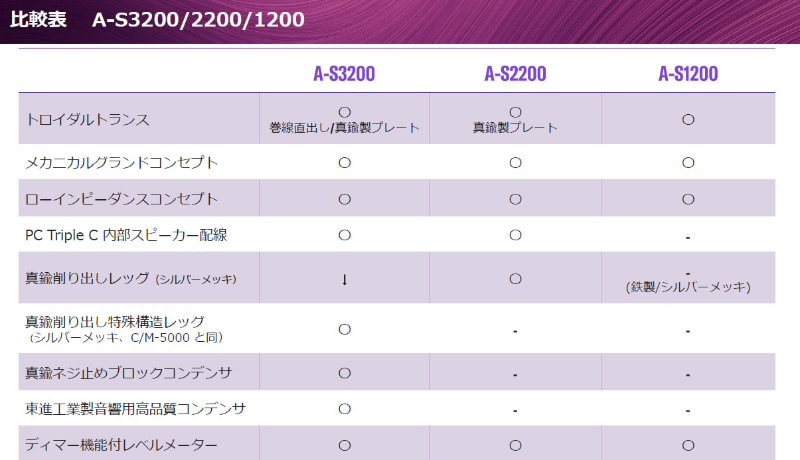Viewport: 800px width, 460px height.
Task: Click the A-S2200 circle for 真鍮削り出しレッグ row
Action: 515,279
